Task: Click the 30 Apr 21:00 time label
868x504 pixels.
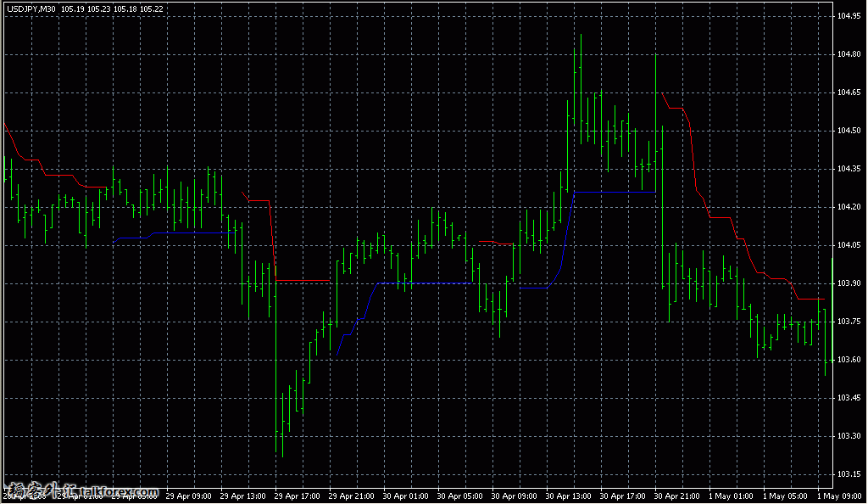Action: coord(677,496)
